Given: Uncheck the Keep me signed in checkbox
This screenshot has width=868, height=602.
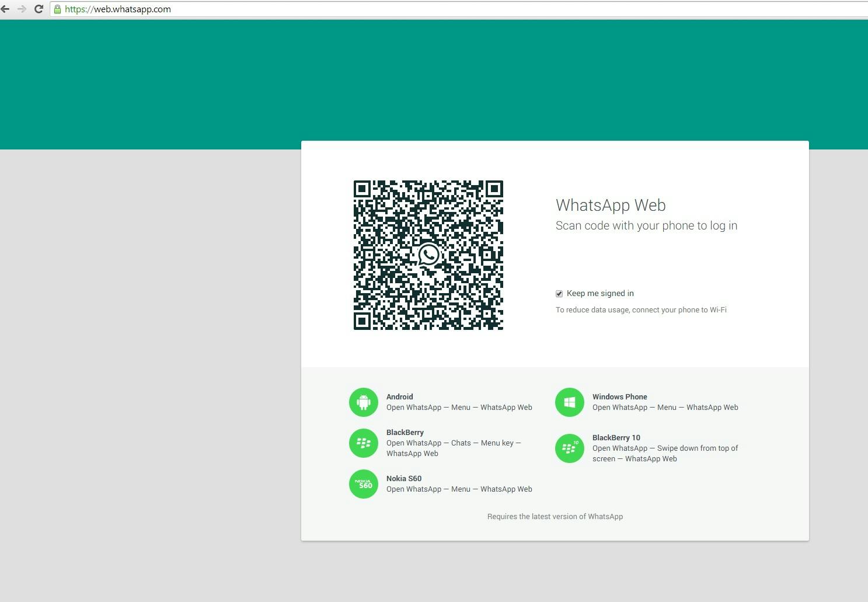Looking at the screenshot, I should (x=559, y=294).
